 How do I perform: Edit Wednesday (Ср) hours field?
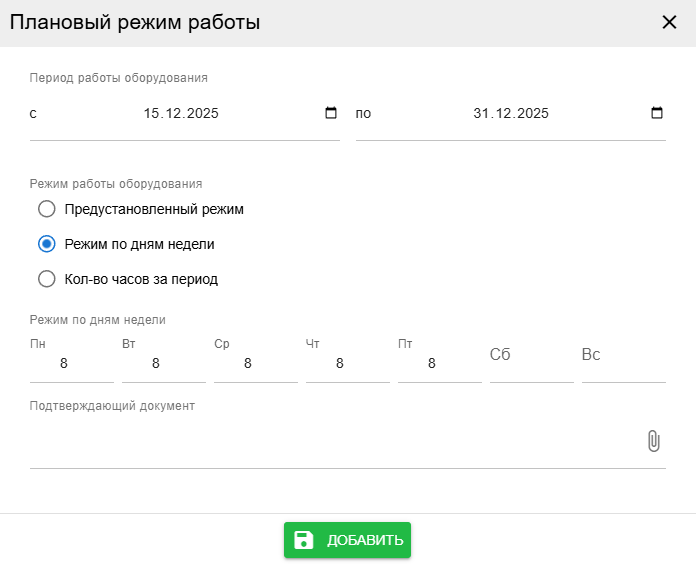pos(255,364)
